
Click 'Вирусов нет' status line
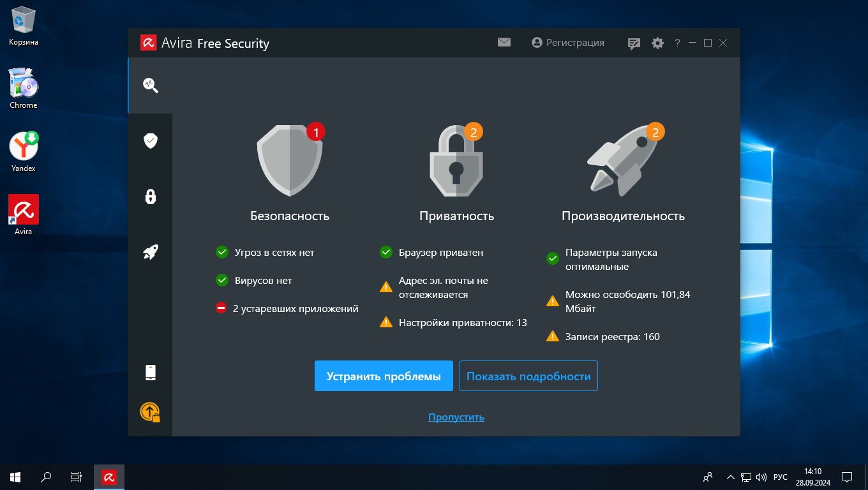coord(263,281)
